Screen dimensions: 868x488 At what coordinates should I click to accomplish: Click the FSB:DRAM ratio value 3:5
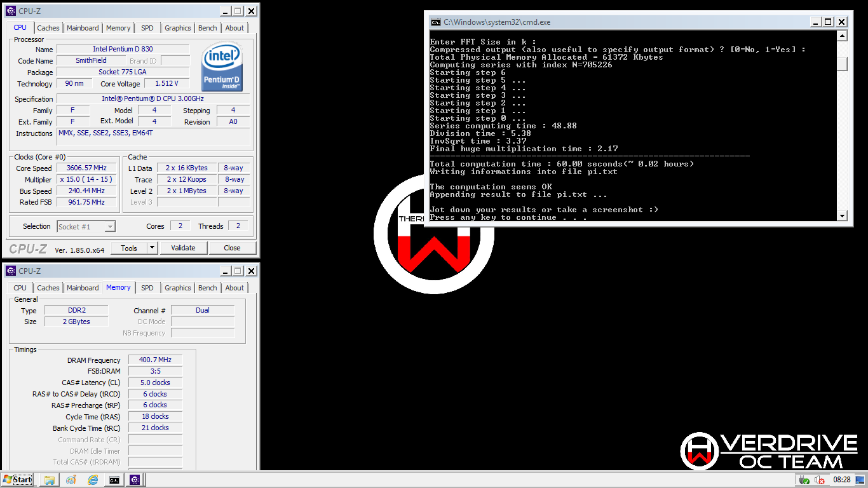pyautogui.click(x=155, y=371)
